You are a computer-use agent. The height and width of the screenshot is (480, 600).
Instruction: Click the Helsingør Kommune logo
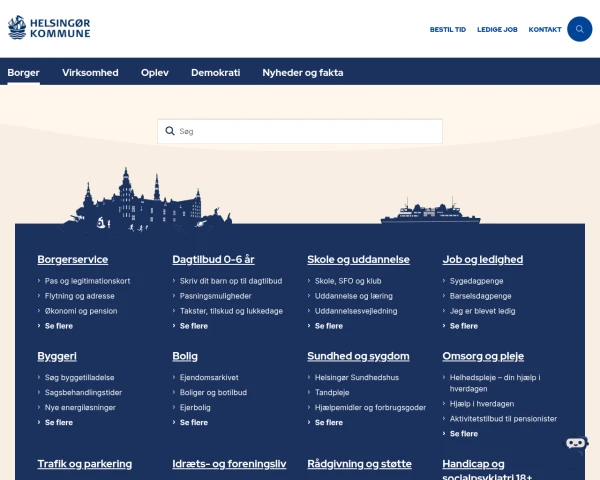point(49,28)
